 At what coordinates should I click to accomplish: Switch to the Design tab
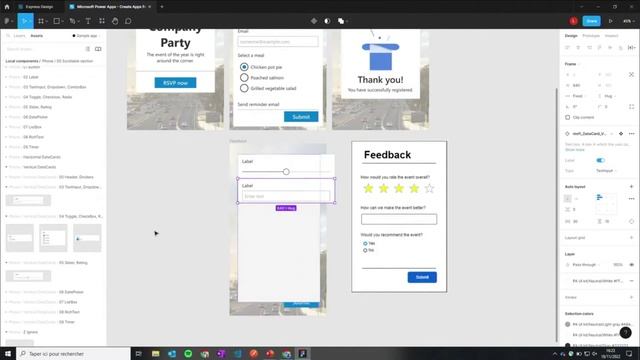click(x=571, y=36)
